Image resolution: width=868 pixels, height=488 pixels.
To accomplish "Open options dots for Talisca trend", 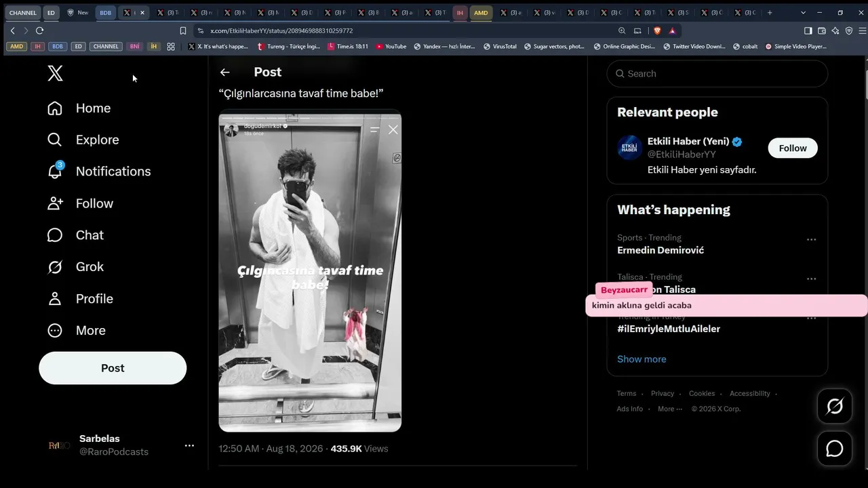I will [x=811, y=279].
